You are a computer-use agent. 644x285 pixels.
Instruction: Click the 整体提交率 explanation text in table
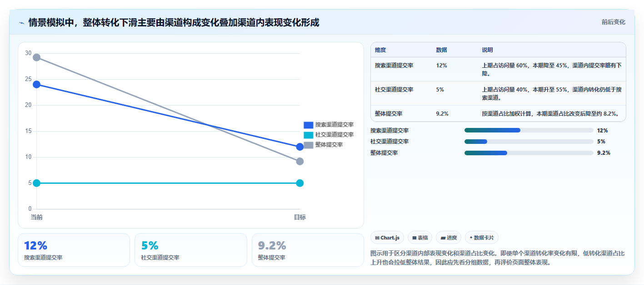551,114
